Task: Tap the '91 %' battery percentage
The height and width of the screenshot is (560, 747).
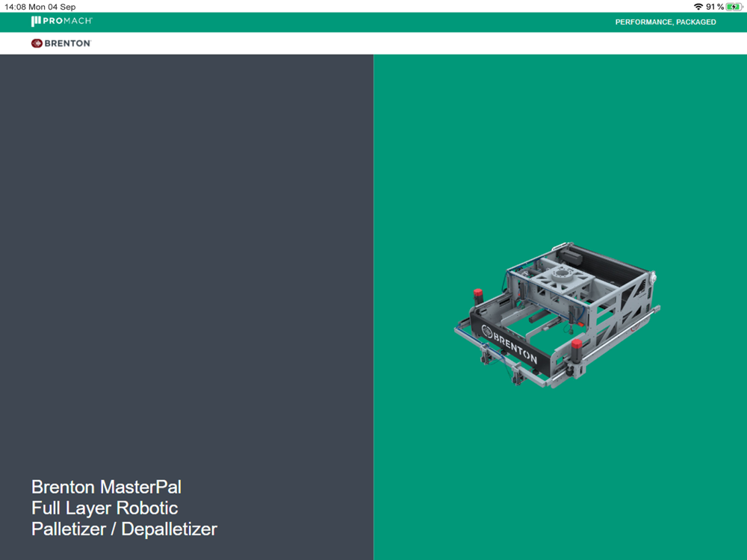Action: 715,7
